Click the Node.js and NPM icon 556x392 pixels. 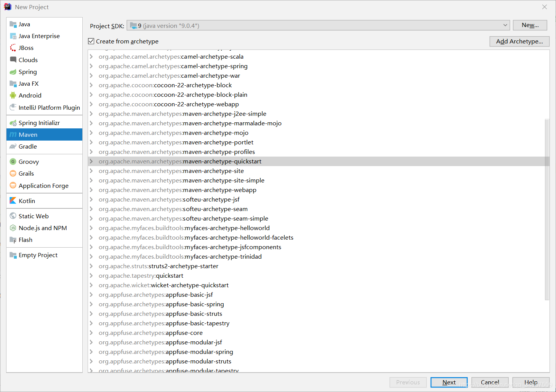13,228
